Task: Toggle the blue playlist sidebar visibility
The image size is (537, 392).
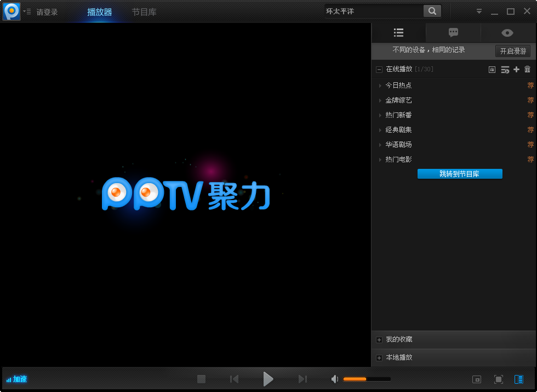Action: (x=518, y=379)
